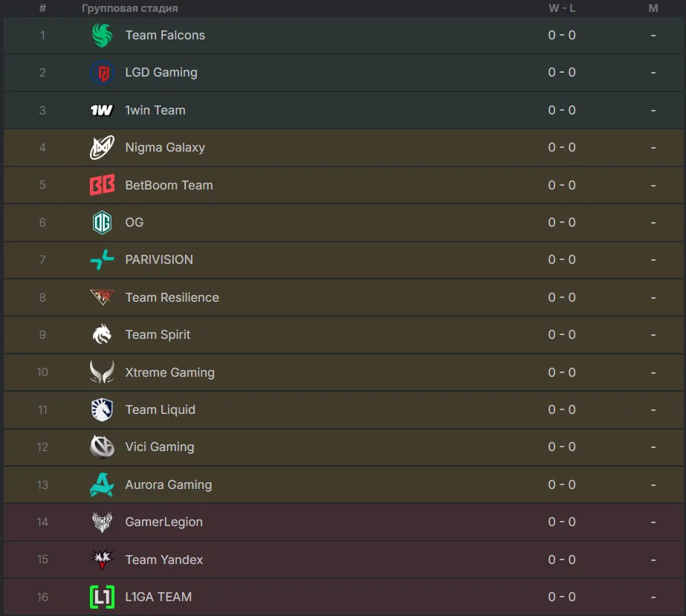Viewport: 686px width, 616px height.
Task: Open the Xtreme Gaming team link
Action: click(169, 372)
